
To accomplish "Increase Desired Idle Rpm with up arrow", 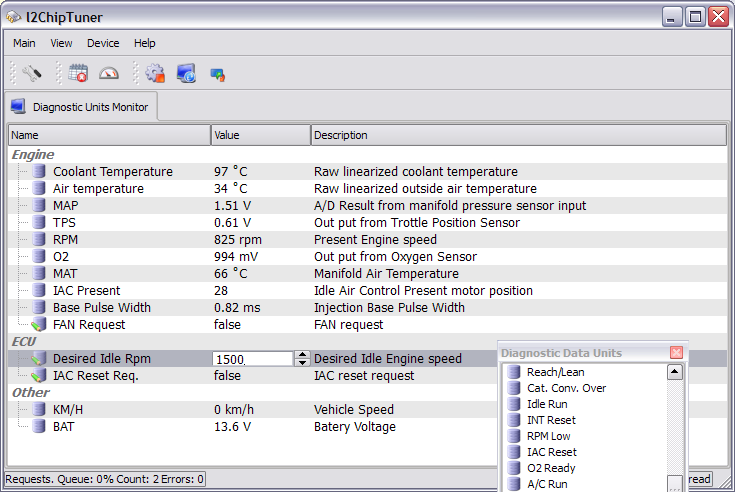I will (302, 355).
